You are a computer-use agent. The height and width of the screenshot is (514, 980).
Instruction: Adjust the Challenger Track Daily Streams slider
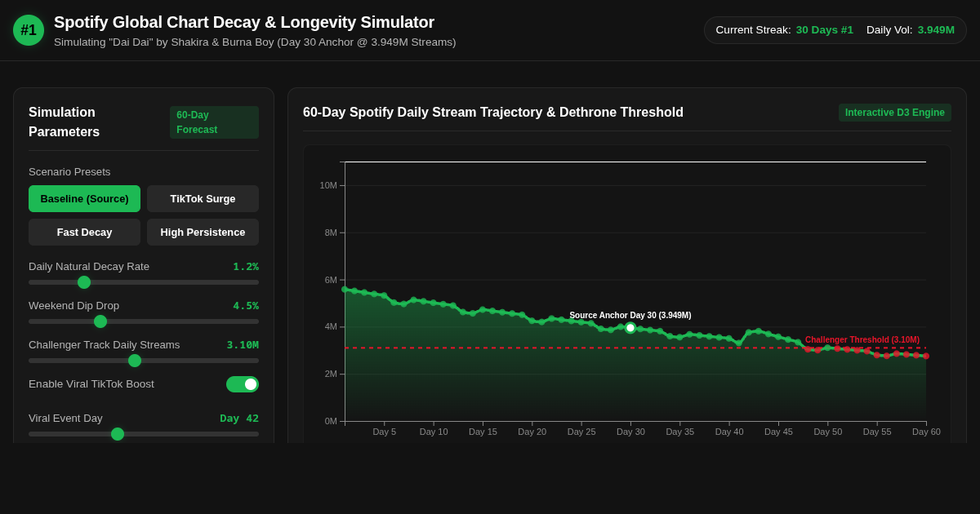[144, 361]
